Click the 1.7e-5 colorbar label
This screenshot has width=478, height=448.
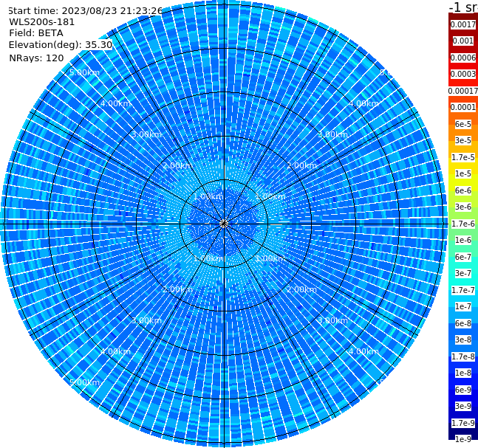[x=463, y=157]
